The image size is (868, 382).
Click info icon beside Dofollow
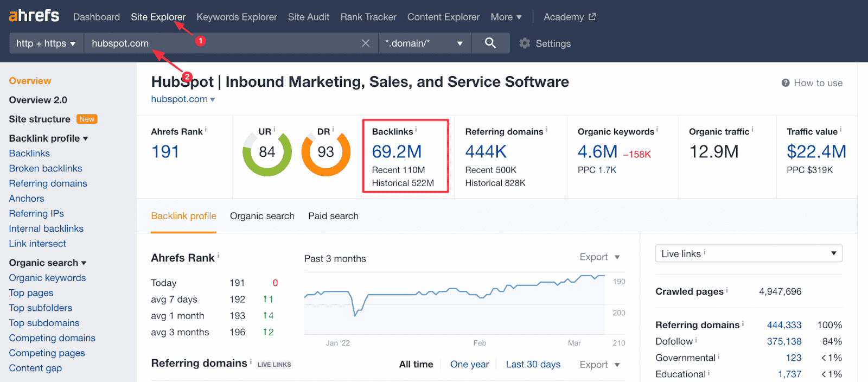pos(696,340)
